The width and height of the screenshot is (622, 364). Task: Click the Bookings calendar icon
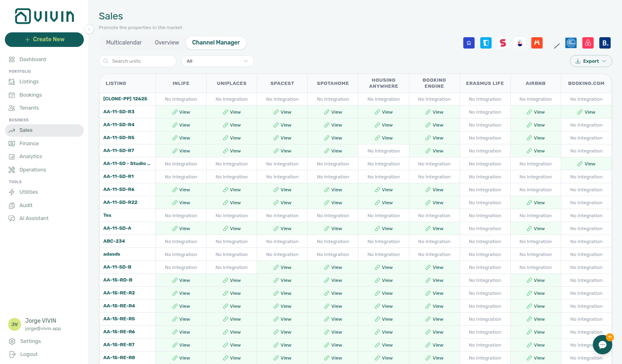(x=12, y=95)
